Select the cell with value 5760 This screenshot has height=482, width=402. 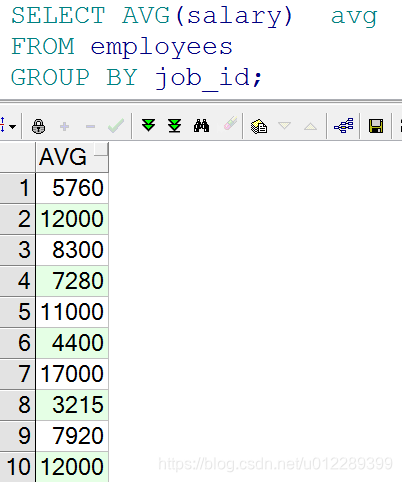click(72, 188)
